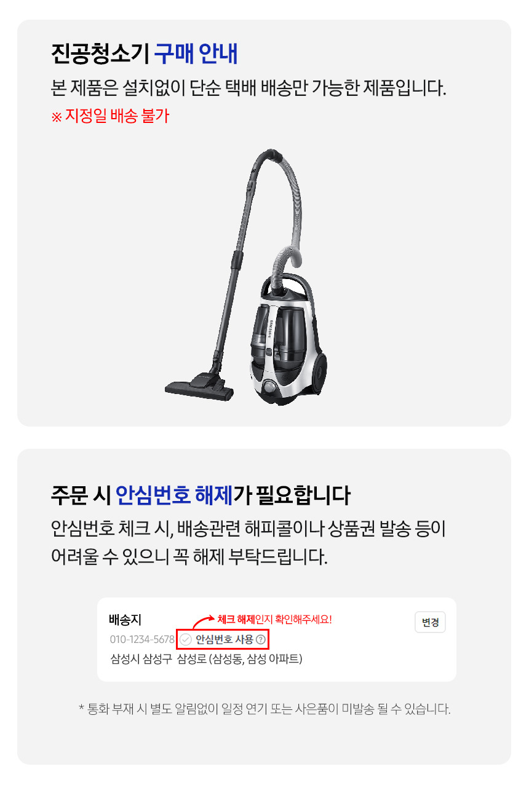Click the 010-1234-5678 phone number
The width and height of the screenshot is (529, 812).
(142, 640)
